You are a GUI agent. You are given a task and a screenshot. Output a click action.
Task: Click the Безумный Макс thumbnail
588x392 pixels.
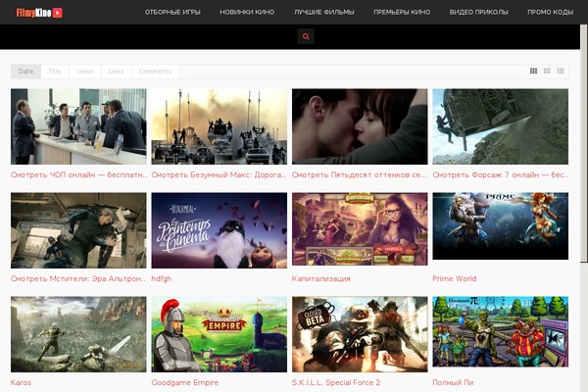[219, 126]
